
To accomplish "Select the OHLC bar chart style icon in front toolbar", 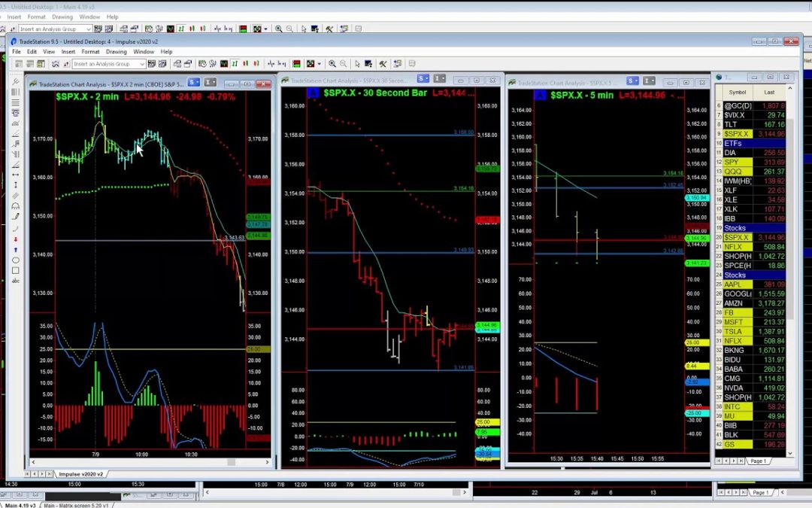I will tap(235, 64).
